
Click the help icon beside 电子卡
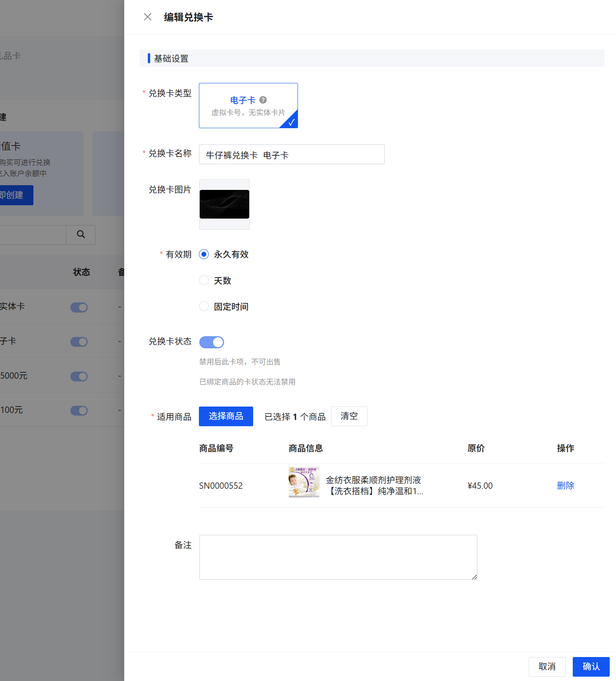pos(263,100)
